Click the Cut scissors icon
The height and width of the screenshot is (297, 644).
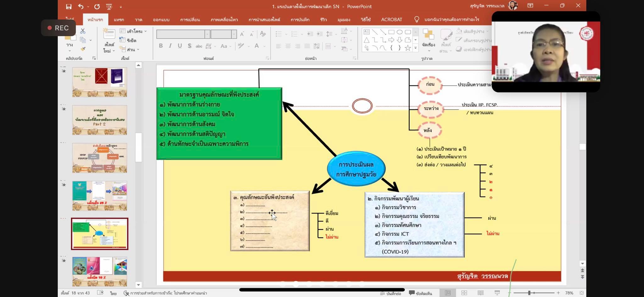[83, 31]
